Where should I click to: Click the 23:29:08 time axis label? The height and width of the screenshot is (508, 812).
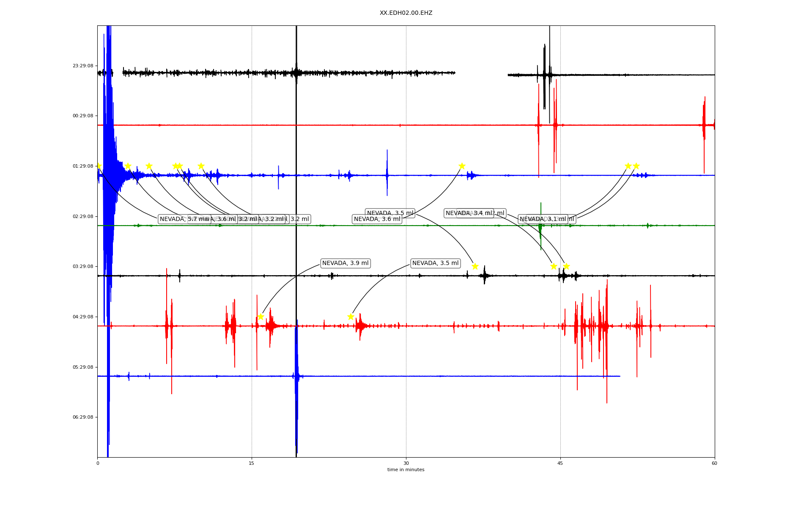(x=83, y=66)
